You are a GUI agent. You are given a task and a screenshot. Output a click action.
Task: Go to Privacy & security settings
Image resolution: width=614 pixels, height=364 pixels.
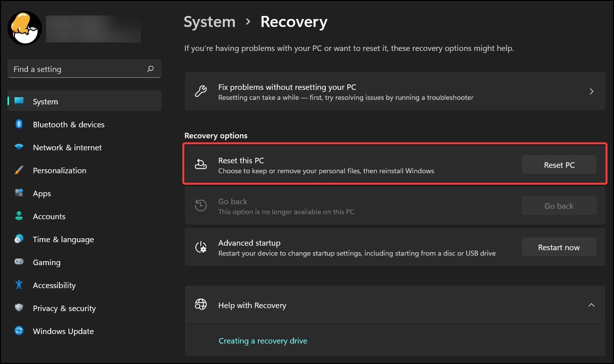click(84, 308)
